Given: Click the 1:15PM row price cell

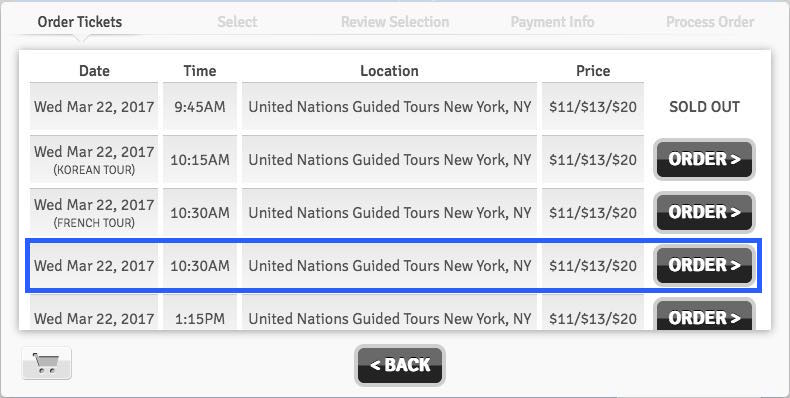Looking at the screenshot, I should [x=593, y=313].
